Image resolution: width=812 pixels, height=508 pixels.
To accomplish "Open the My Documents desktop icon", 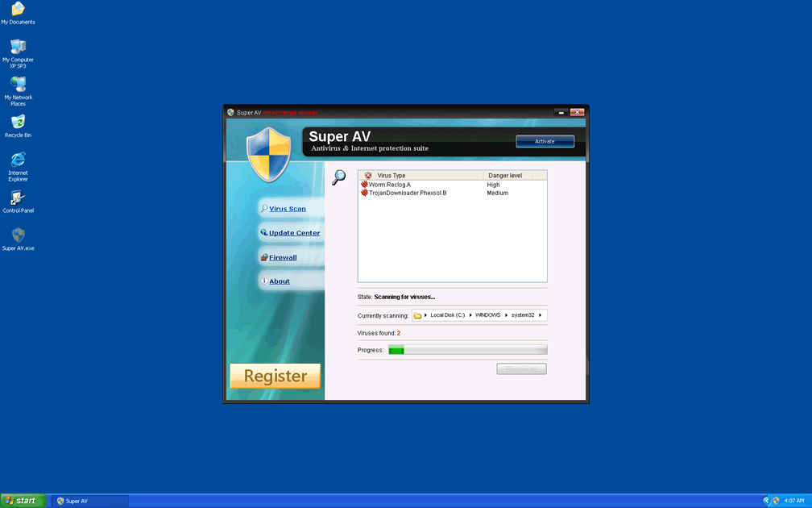I will click(x=18, y=10).
